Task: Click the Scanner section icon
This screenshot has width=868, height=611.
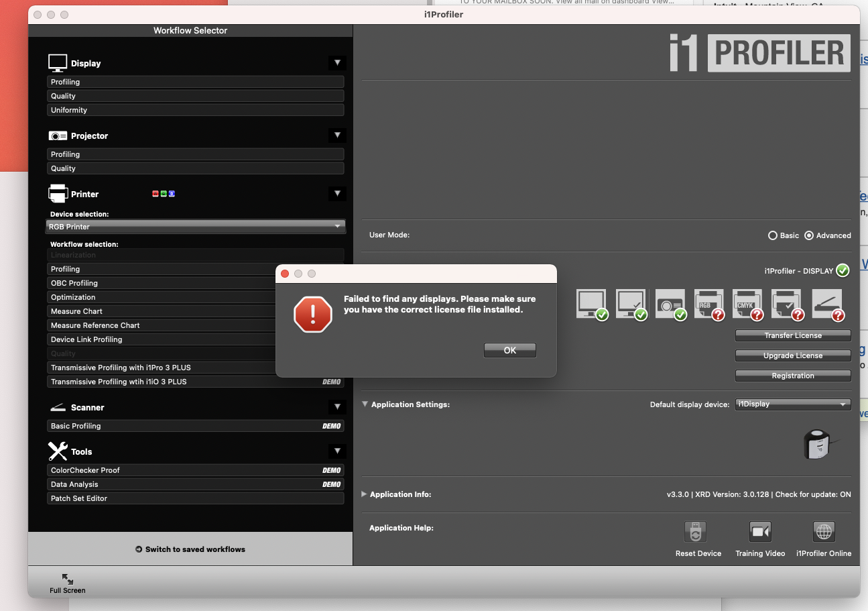Action: point(58,407)
